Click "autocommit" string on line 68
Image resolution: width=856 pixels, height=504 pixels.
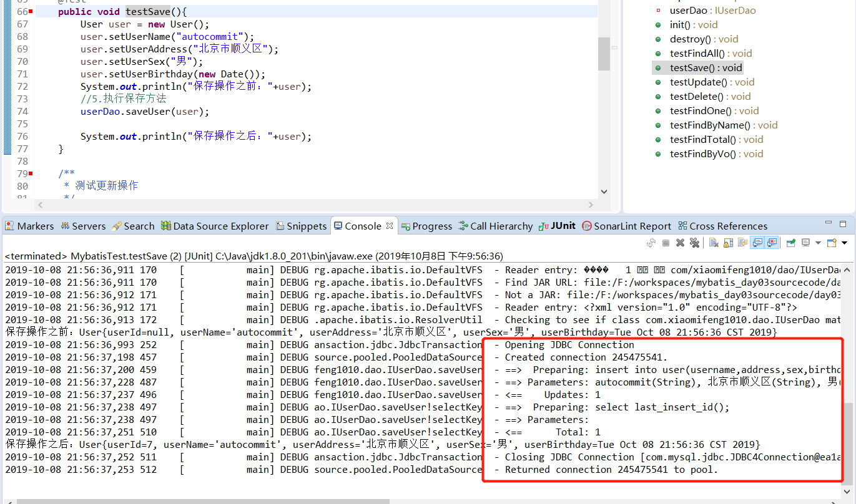coord(213,37)
